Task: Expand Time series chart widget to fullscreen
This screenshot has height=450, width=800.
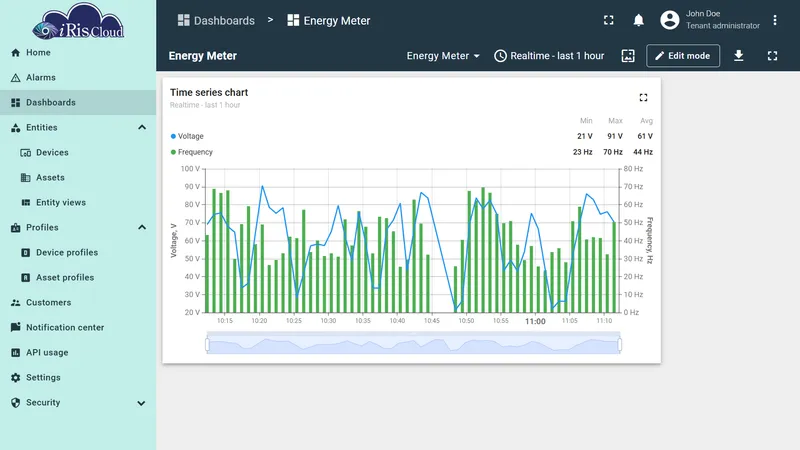Action: click(643, 97)
